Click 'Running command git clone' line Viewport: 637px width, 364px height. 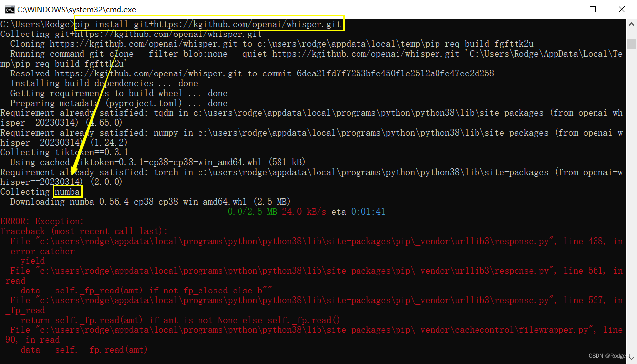tap(317, 54)
